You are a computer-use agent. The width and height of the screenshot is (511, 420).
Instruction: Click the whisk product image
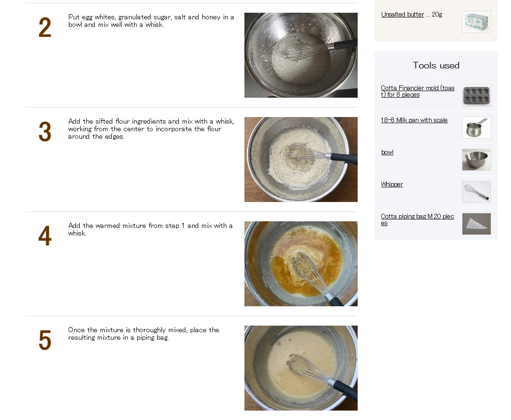[x=477, y=192]
